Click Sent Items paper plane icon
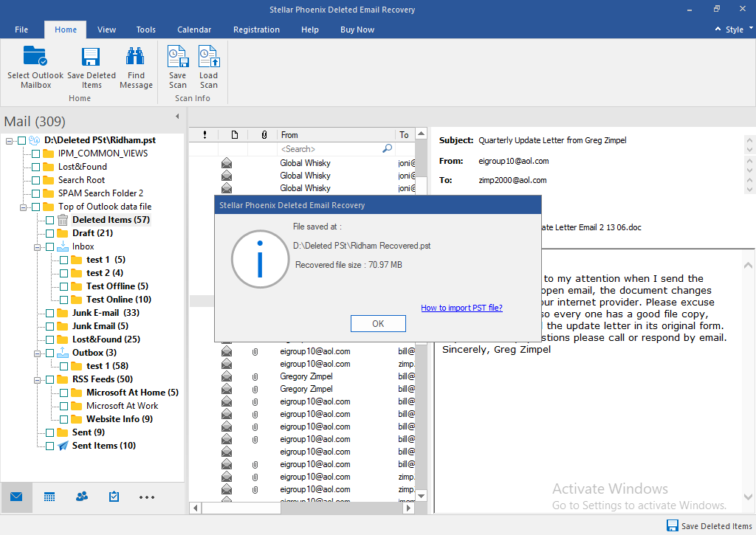 pyautogui.click(x=63, y=446)
